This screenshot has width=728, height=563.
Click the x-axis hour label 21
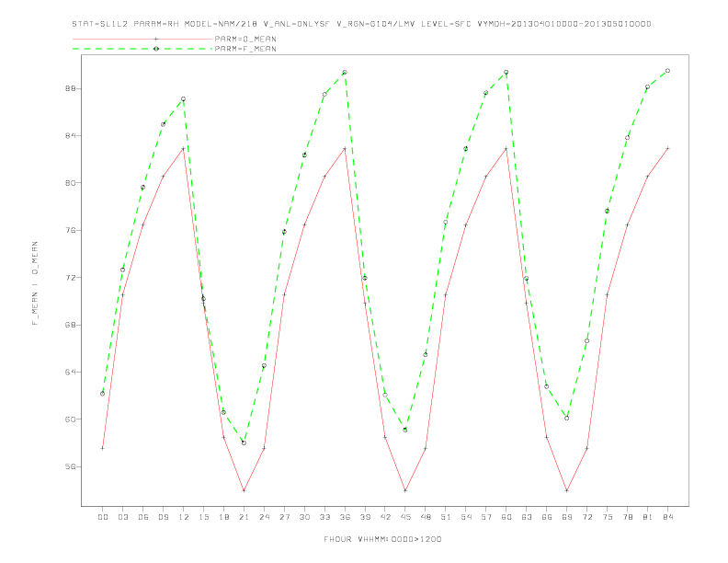[x=244, y=517]
